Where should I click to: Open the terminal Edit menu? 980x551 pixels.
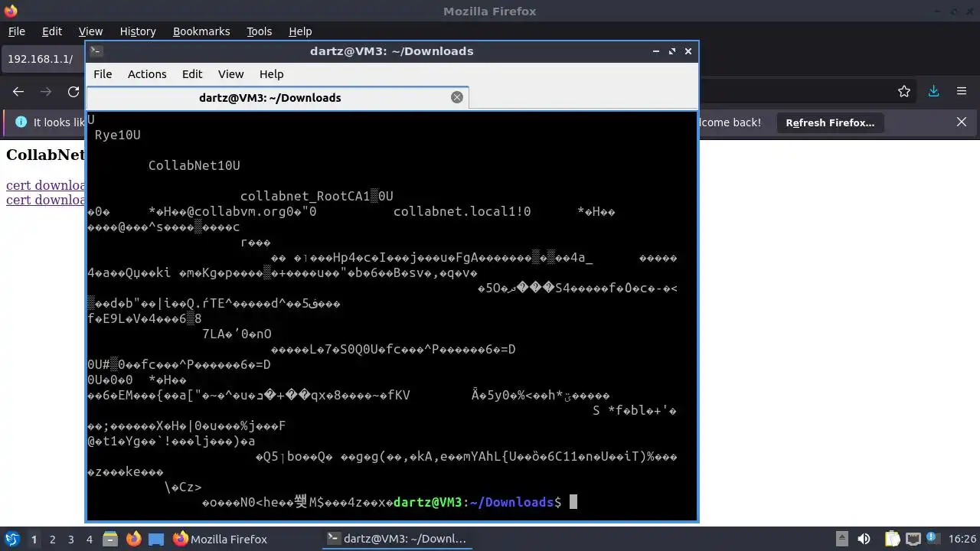[x=192, y=74]
